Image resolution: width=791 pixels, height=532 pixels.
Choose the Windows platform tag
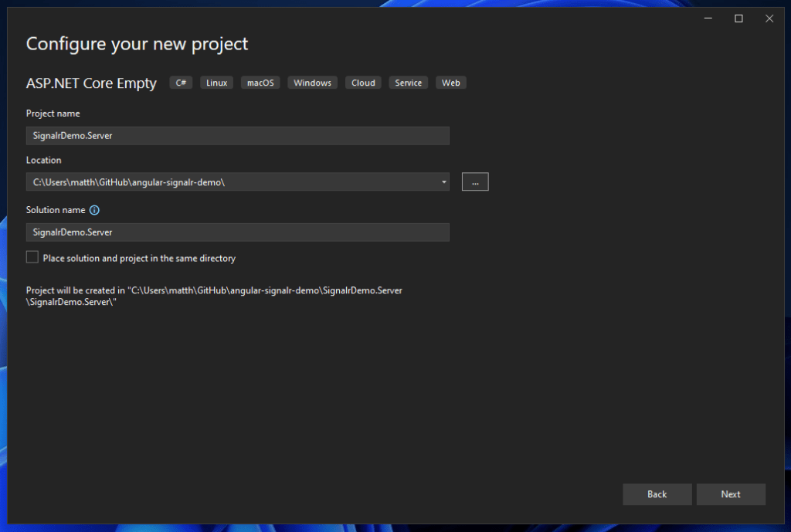point(312,83)
